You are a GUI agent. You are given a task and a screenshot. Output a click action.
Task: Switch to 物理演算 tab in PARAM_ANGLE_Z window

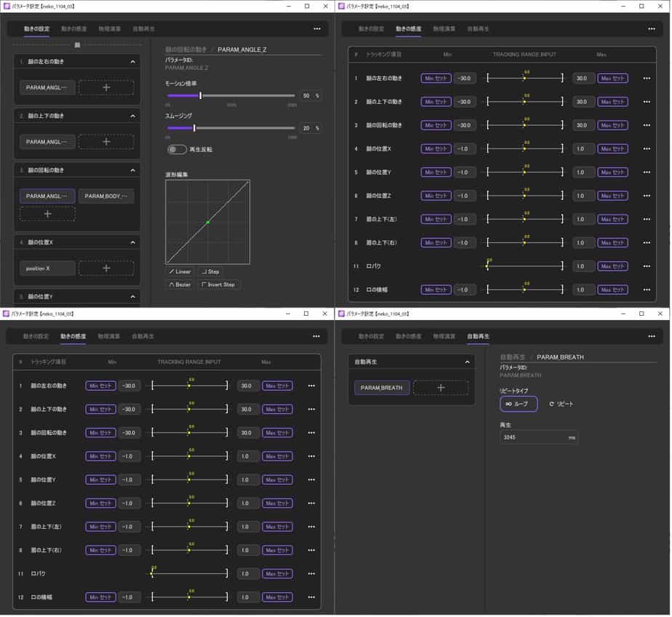coord(109,28)
